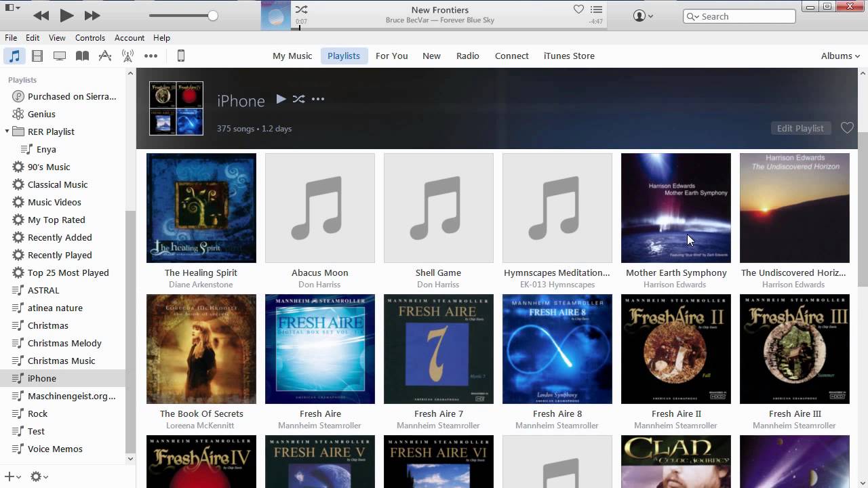868x488 pixels.
Task: Open the Fresh Aire 7 album cover
Action: [x=439, y=349]
